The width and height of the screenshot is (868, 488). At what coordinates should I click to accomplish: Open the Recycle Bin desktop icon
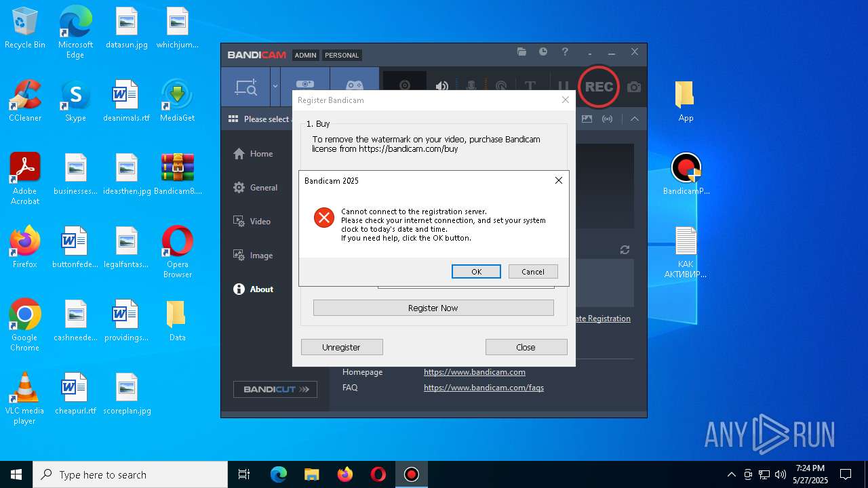(25, 28)
